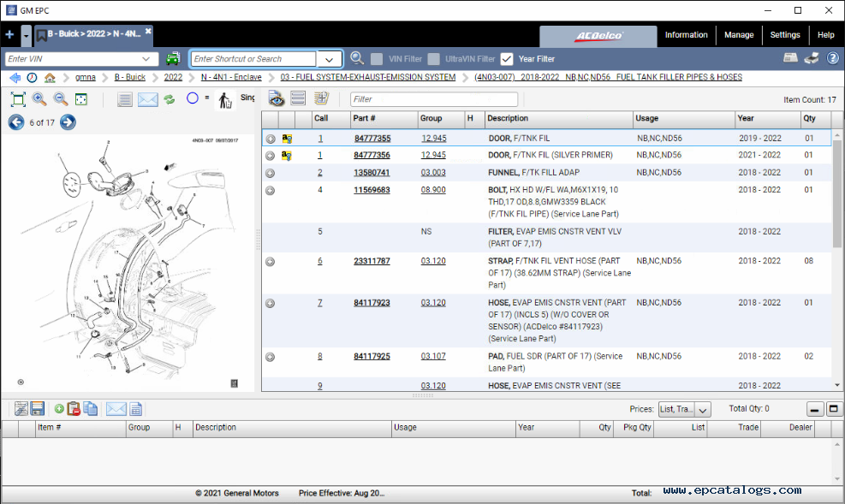The height and width of the screenshot is (504, 845).
Task: Open part number 84777355 link
Action: pyautogui.click(x=372, y=139)
